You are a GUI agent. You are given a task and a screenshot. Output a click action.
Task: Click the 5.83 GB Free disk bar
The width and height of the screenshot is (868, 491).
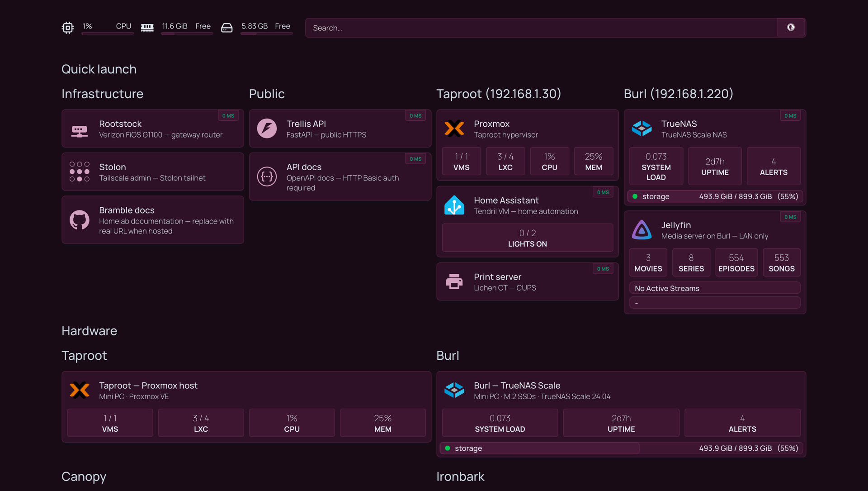(266, 33)
